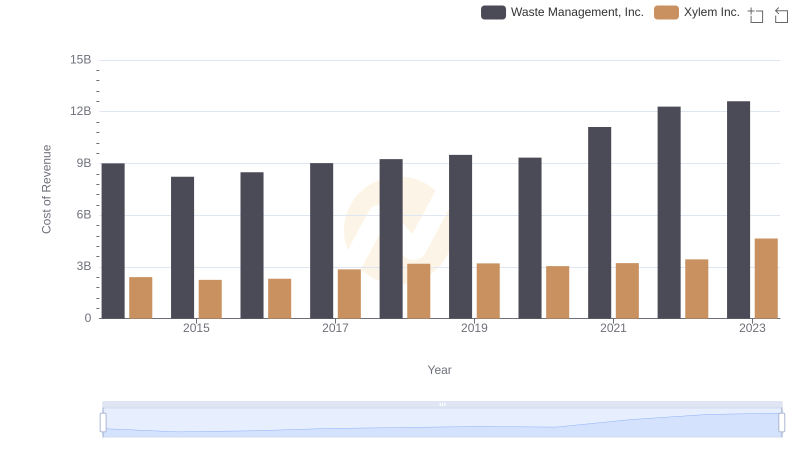Click the 2015 Waste Management bar
This screenshot has width=800, height=461.
coord(183,247)
